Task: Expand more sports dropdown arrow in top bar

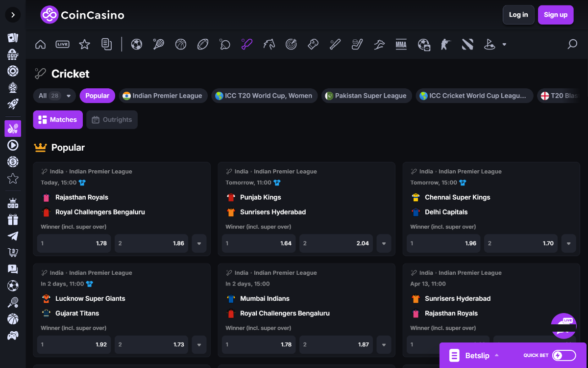Action: pos(504,45)
